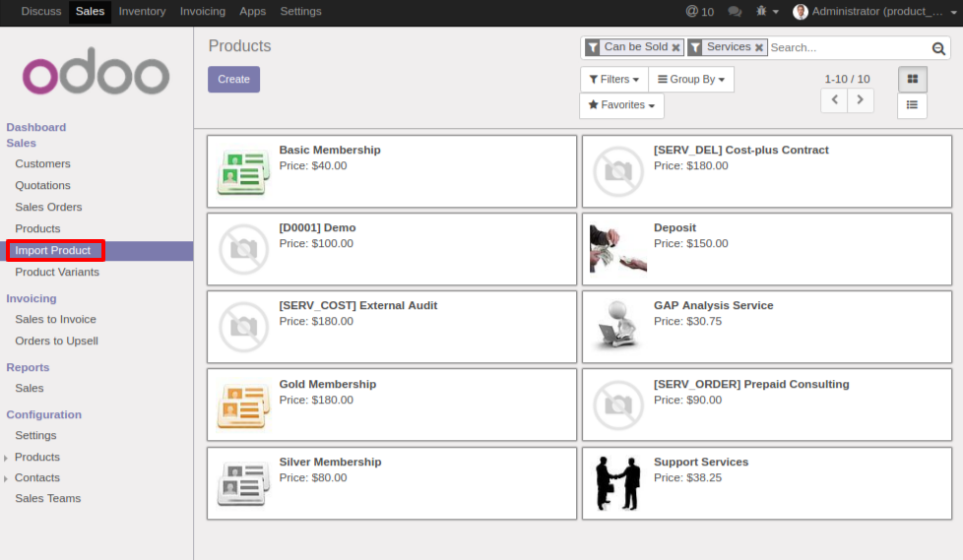Open the Inventory menu

point(142,12)
